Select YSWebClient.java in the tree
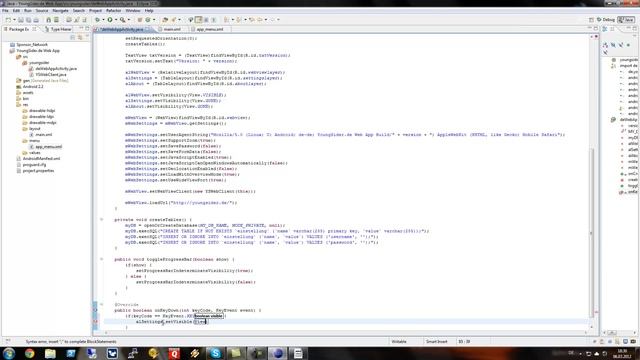The height and width of the screenshot is (360, 640). click(x=51, y=75)
